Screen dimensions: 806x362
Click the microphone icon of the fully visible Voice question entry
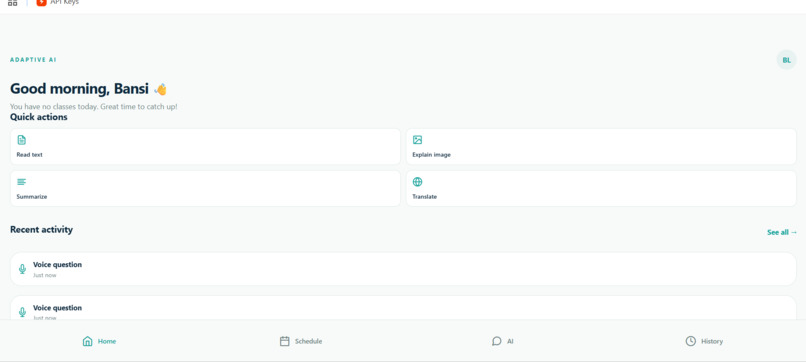tap(22, 269)
